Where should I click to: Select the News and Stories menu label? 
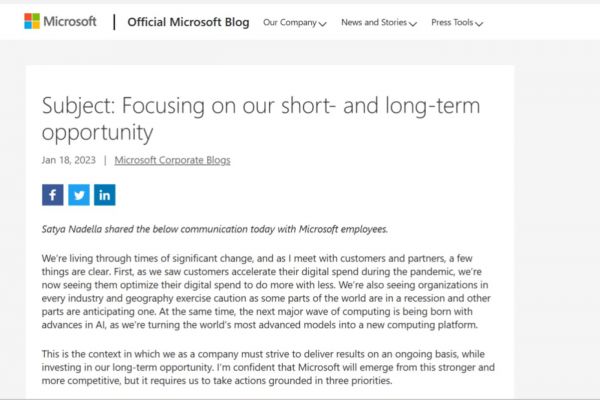coord(373,22)
